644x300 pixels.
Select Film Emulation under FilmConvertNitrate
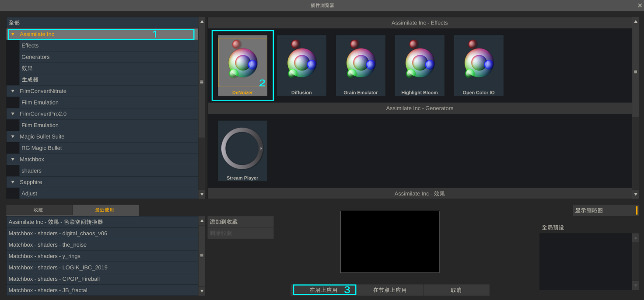[x=108, y=102]
